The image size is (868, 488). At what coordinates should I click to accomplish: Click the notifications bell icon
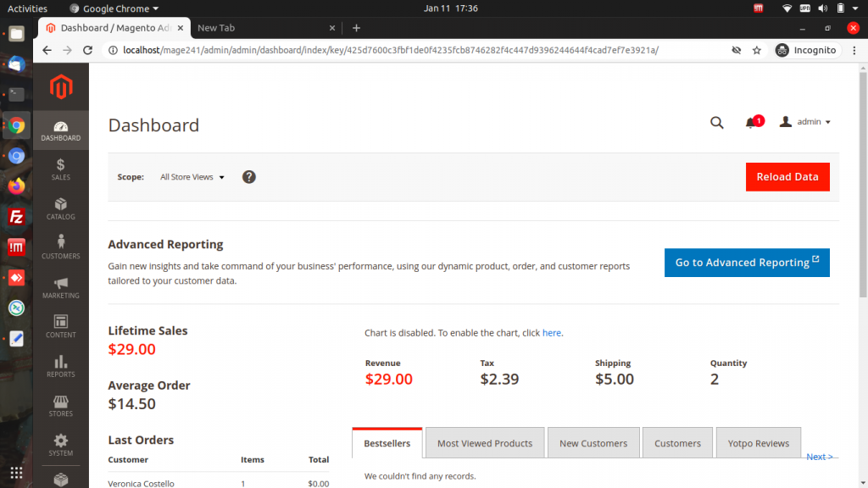(x=751, y=122)
